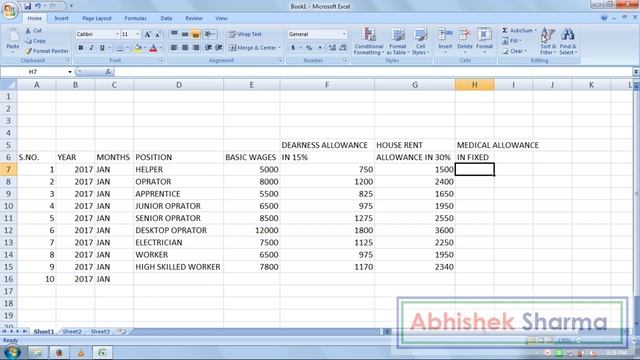
Task: Switch to Sheet2 tab
Action: [72, 332]
